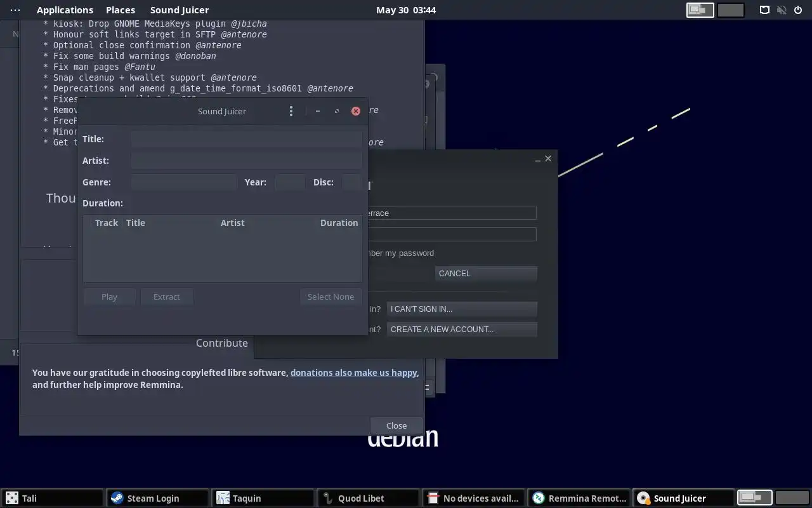The width and height of the screenshot is (812, 508).
Task: Open the activities overview dots icon
Action: tap(15, 10)
